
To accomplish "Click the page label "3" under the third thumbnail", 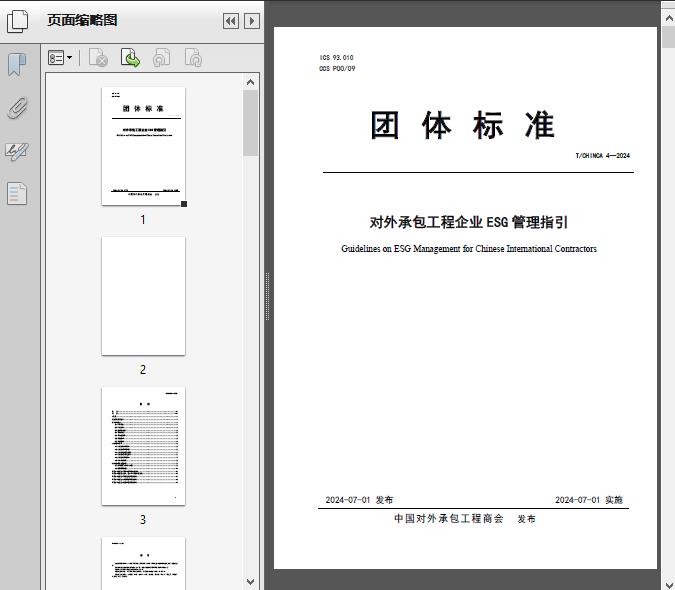I will [143, 520].
